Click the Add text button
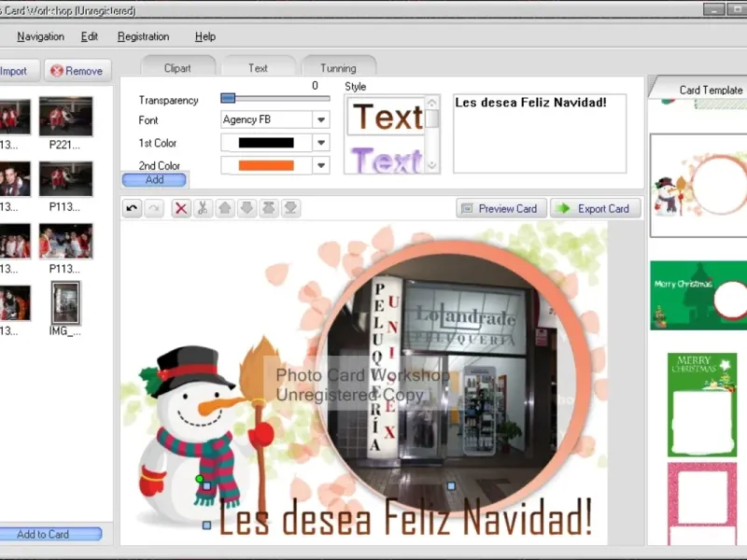The height and width of the screenshot is (560, 747). pyautogui.click(x=154, y=179)
